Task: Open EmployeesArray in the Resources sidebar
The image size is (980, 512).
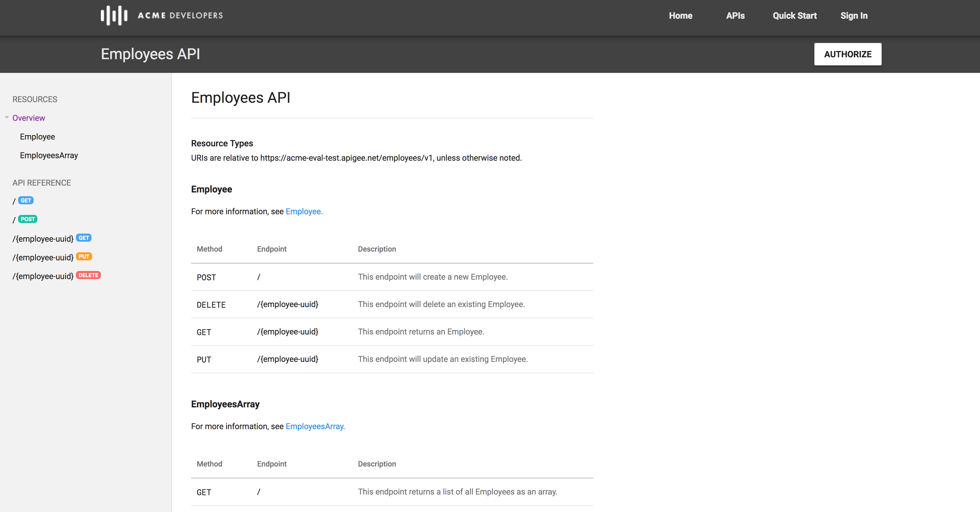Action: click(49, 155)
